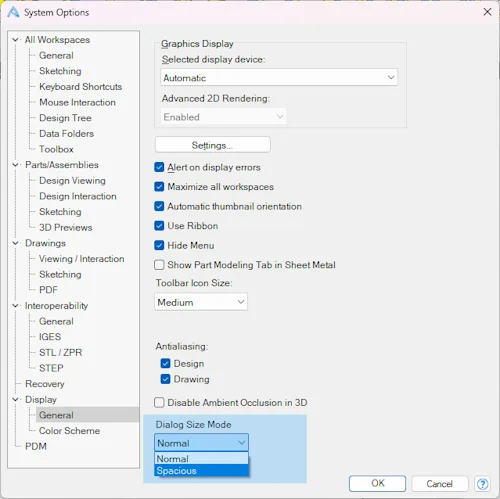
Task: Select General under Display
Action: tap(56, 415)
